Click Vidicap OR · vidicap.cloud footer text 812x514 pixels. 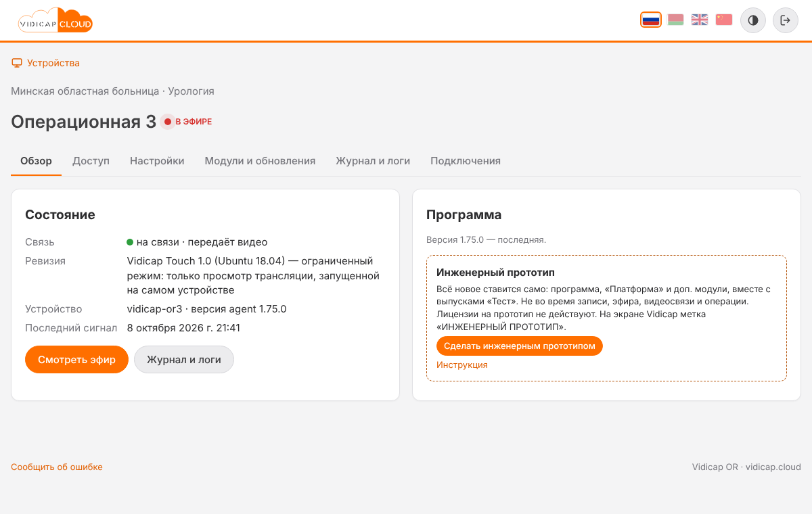[x=746, y=467]
